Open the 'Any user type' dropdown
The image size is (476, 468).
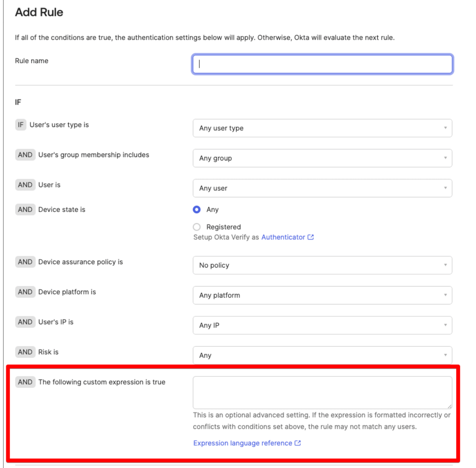point(322,128)
